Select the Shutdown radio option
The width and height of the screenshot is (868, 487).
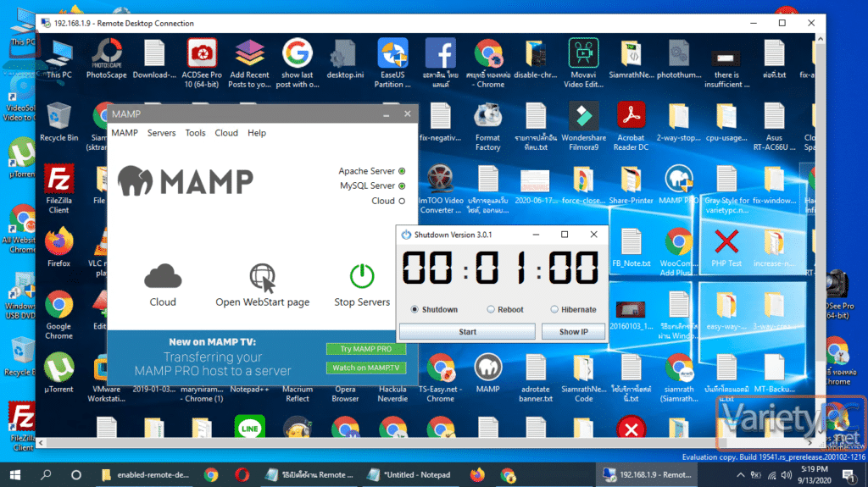[x=415, y=309]
